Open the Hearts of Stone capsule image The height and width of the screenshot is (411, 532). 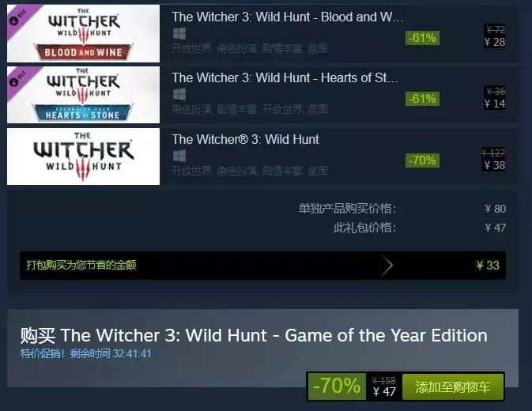(x=83, y=95)
